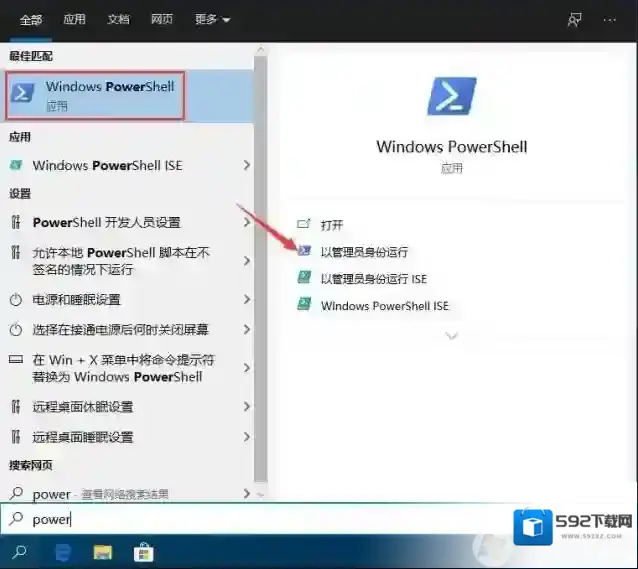Click the large PowerShell logo in details pane
Image resolution: width=638 pixels, height=569 pixels.
pos(451,97)
